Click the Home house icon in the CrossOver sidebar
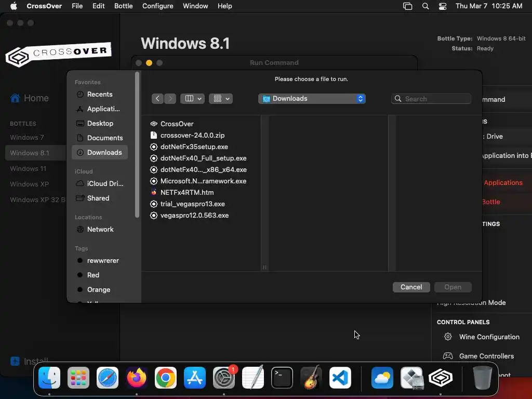This screenshot has width=532, height=399. (15, 98)
